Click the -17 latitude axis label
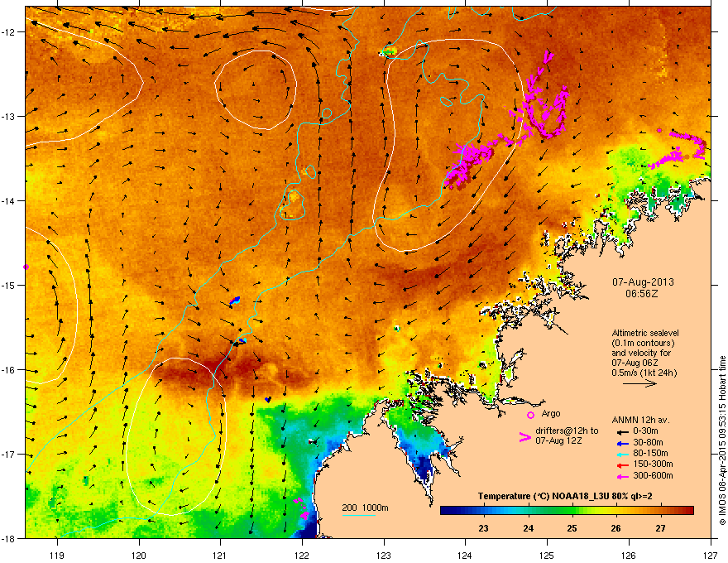 click(x=8, y=454)
